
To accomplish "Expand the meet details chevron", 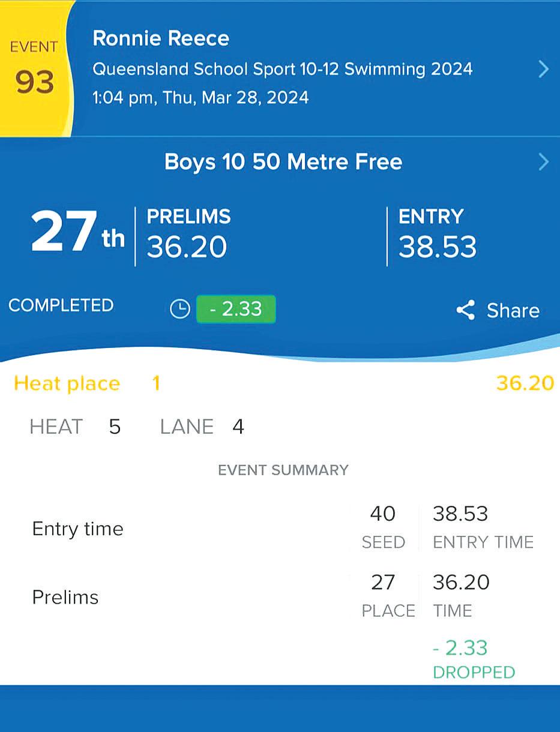I will [543, 70].
